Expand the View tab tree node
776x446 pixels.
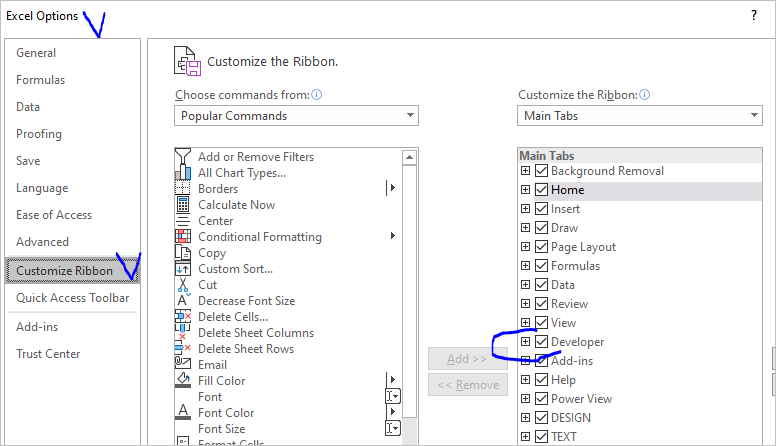(526, 323)
